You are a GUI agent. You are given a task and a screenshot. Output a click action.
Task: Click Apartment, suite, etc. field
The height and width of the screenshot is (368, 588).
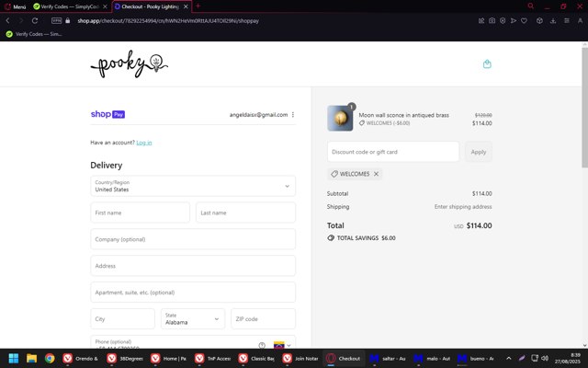pyautogui.click(x=193, y=293)
